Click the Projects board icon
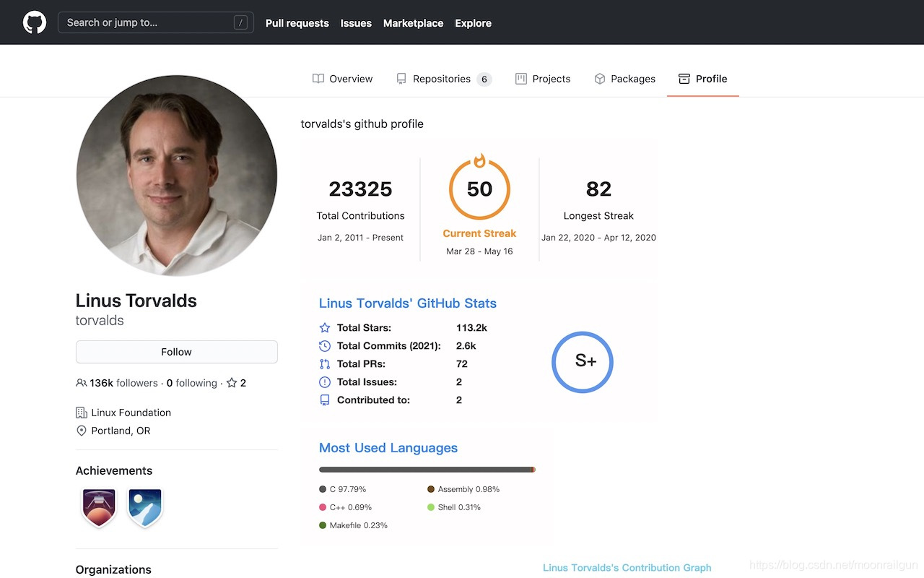The image size is (924, 578). [x=521, y=79]
